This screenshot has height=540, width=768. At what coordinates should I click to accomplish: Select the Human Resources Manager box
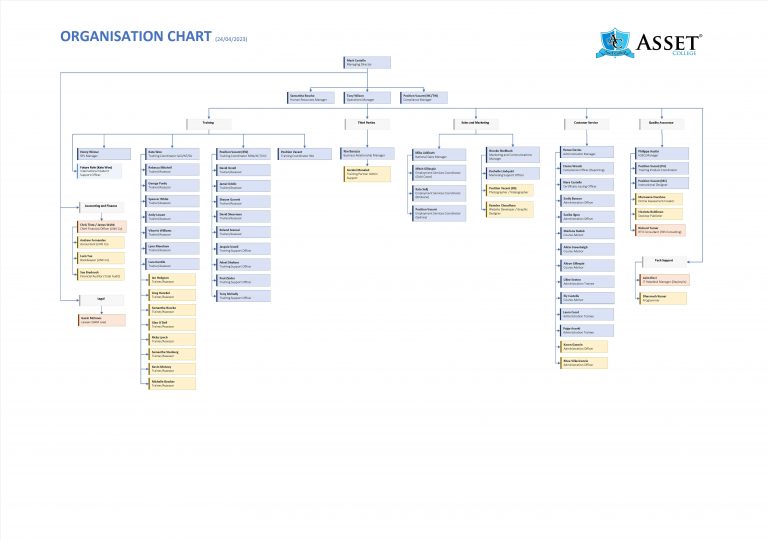coord(311,98)
